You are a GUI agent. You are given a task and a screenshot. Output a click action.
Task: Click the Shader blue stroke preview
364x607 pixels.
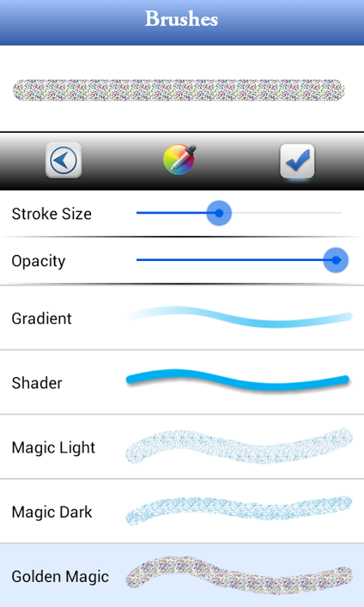pyautogui.click(x=238, y=381)
